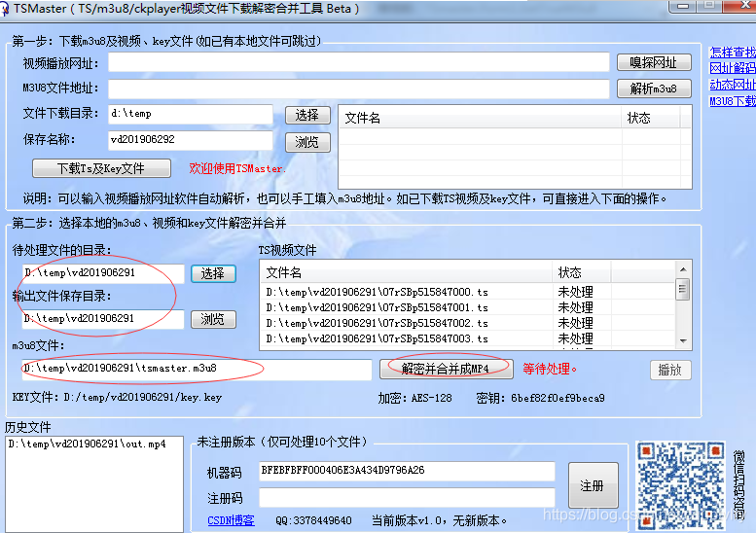756x533 pixels.
Task: Click the 机器码 field
Action: pyautogui.click(x=407, y=471)
